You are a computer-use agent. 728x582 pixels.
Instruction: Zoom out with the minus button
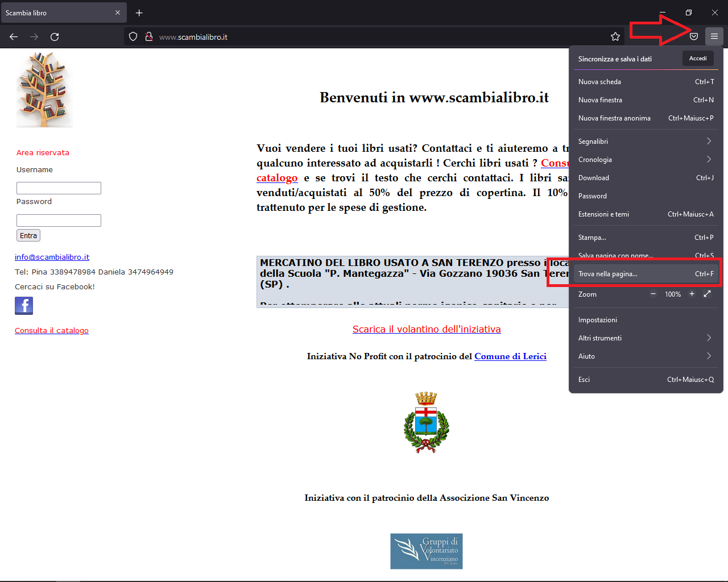click(x=653, y=294)
